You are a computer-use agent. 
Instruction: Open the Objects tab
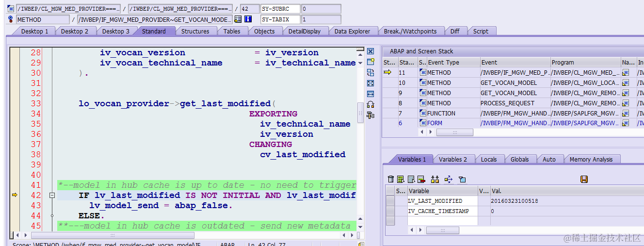point(264,31)
